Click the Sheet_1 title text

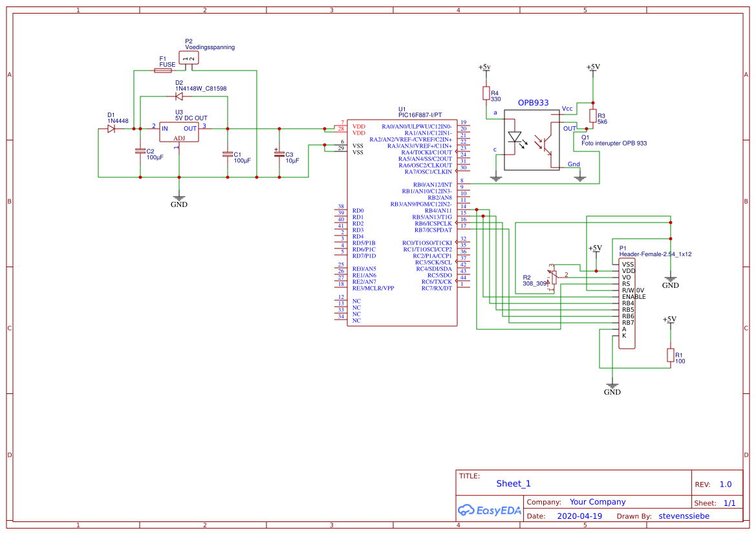[x=513, y=483]
